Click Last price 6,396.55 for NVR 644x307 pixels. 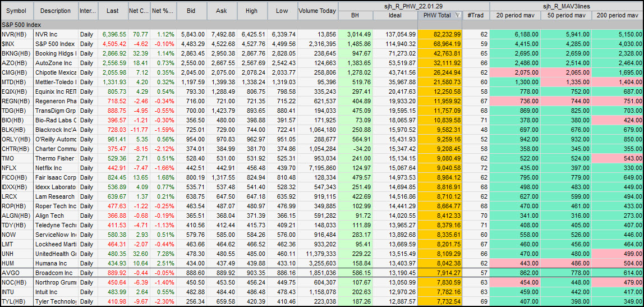[x=112, y=34]
